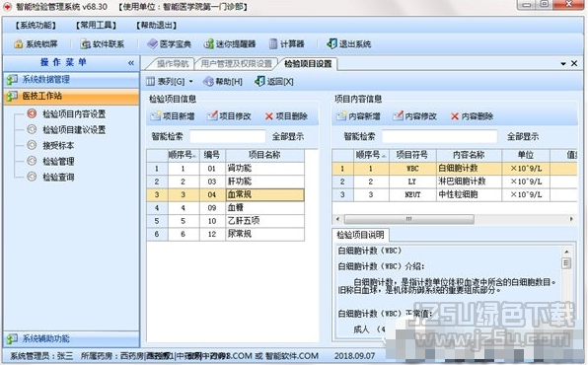Screen dimensions: 588x365
Task: Close the current tab with X
Action: click(x=574, y=63)
